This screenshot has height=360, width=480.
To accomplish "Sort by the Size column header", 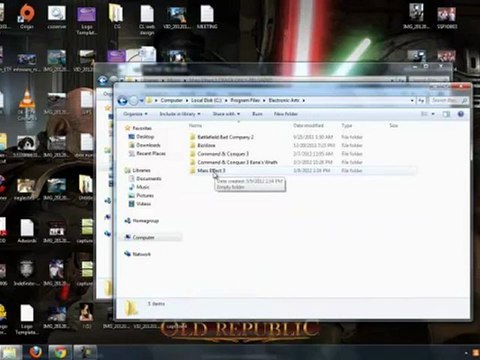I will tap(394, 126).
